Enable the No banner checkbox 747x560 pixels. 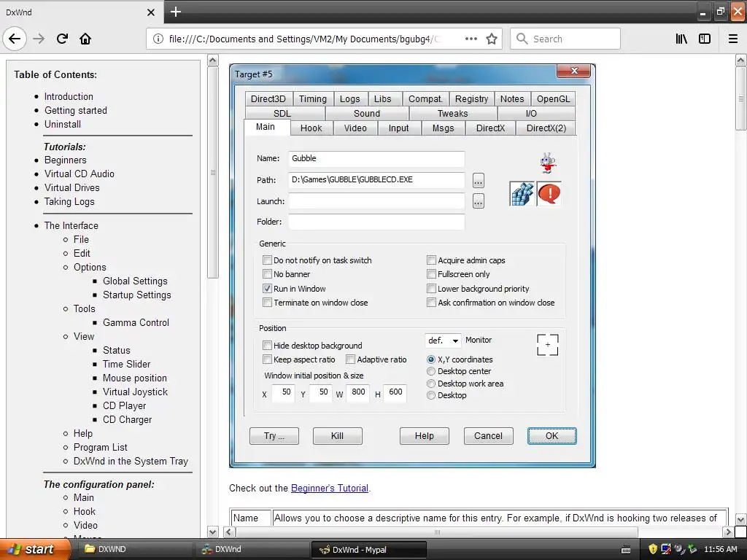267,274
